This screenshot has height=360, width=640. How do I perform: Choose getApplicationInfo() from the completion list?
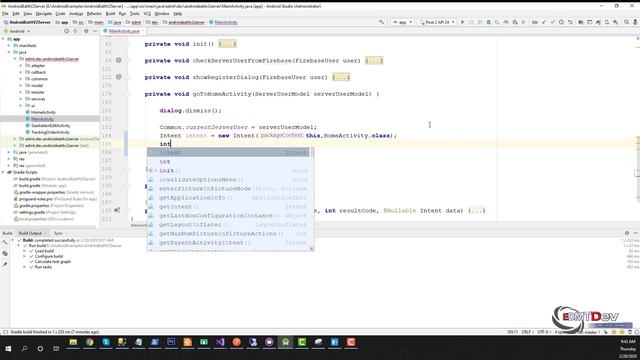click(228, 198)
